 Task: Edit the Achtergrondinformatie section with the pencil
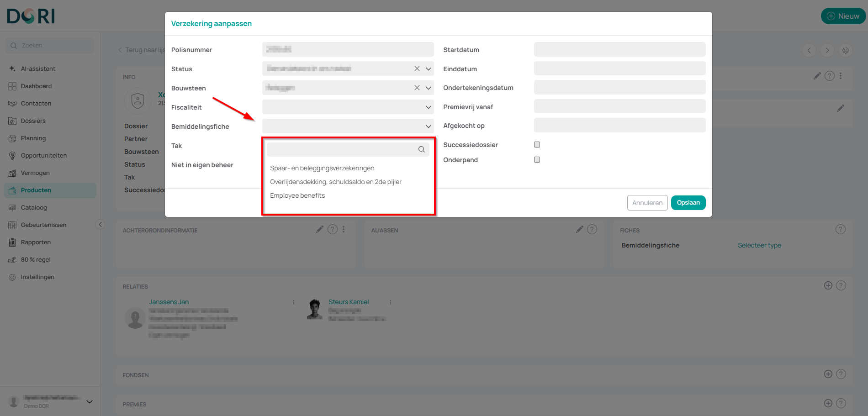pos(319,229)
